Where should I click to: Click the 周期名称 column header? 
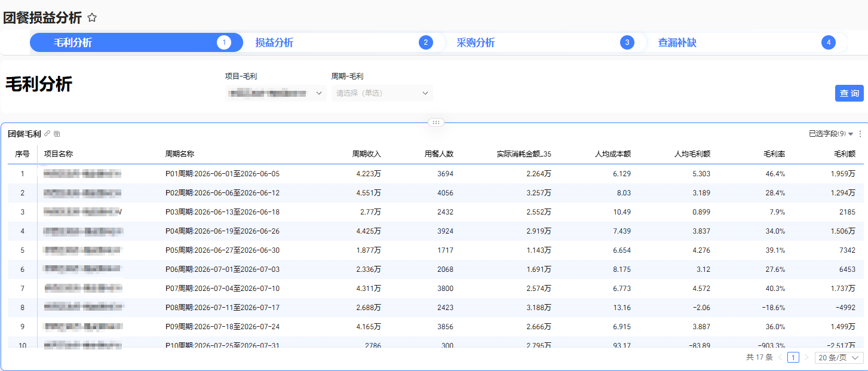point(180,154)
